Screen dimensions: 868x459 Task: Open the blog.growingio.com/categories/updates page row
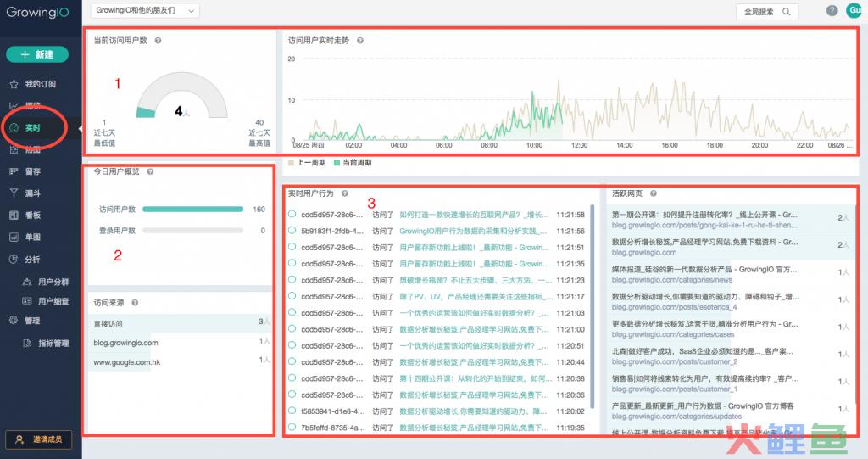pyautogui.click(x=731, y=411)
